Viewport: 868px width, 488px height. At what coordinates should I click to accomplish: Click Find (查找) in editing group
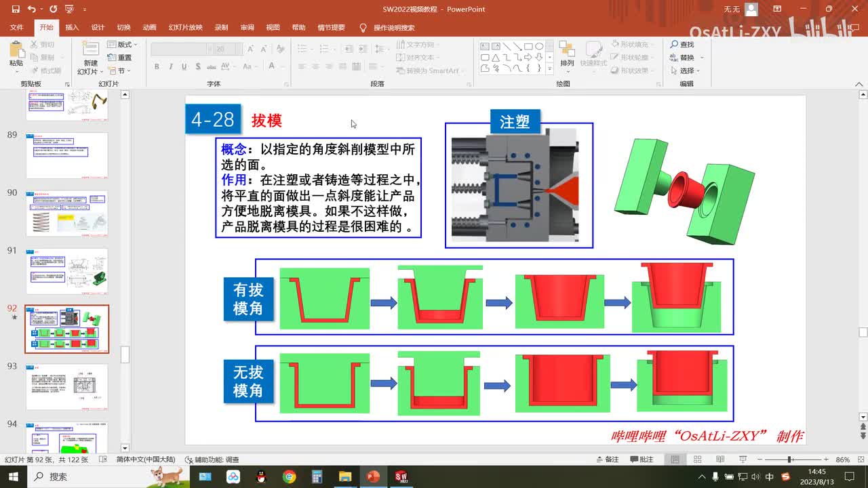click(x=682, y=44)
